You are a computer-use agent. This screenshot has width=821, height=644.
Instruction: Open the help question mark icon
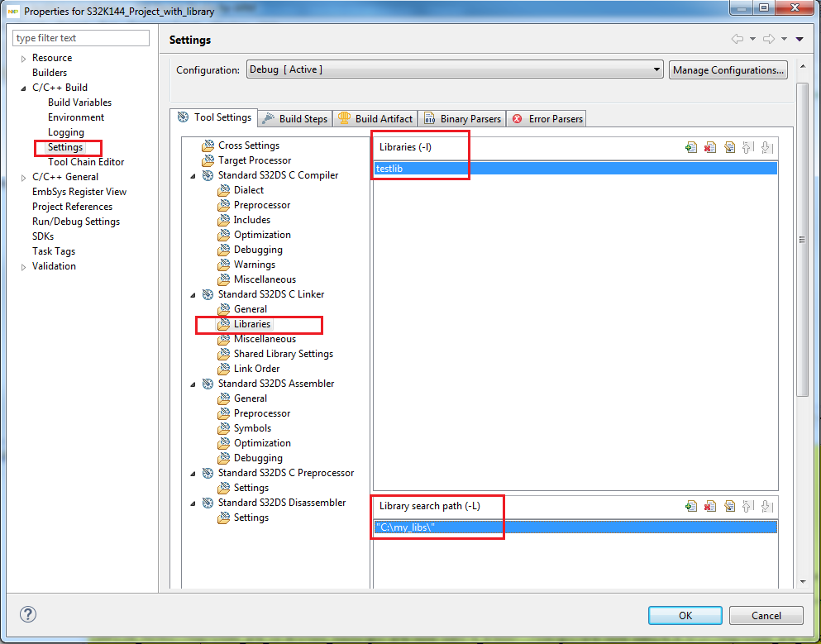tap(28, 614)
